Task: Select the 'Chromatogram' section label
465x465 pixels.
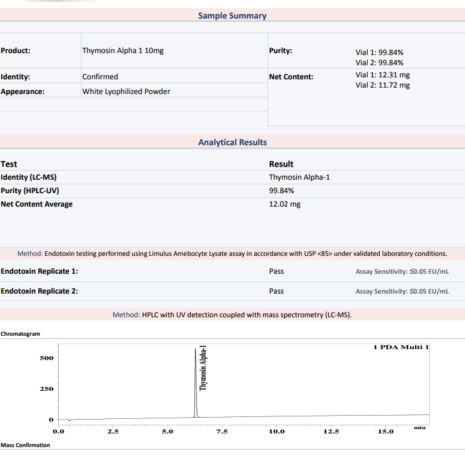Action: [20, 334]
